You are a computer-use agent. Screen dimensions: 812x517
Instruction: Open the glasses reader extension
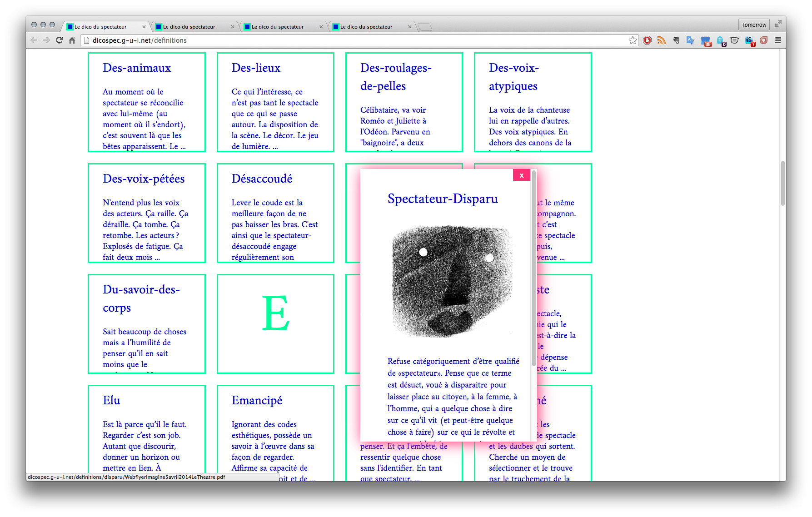pos(734,40)
